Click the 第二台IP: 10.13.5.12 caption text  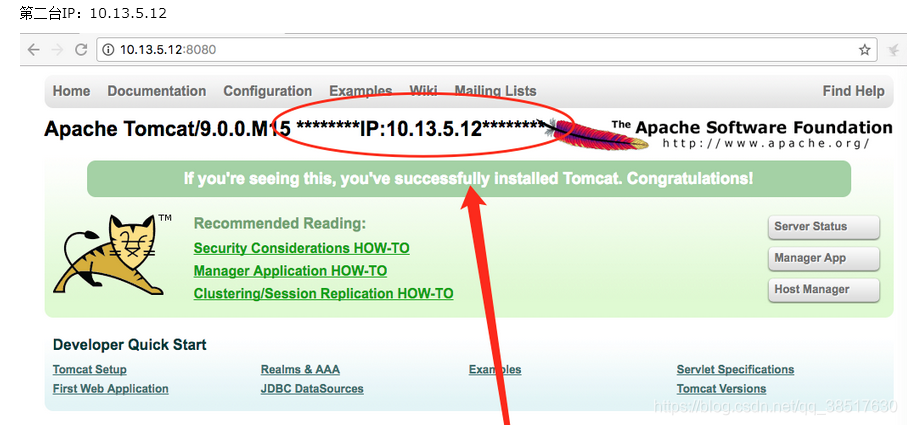93,13
